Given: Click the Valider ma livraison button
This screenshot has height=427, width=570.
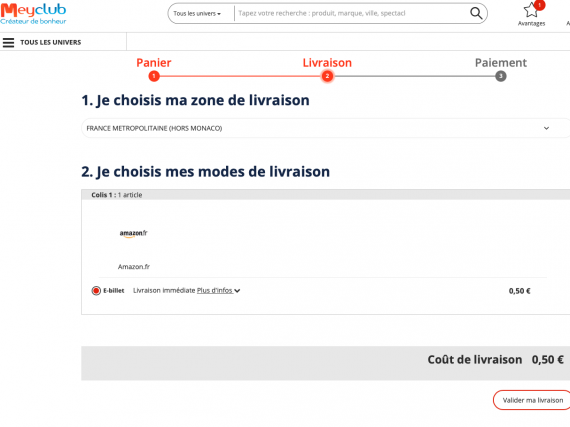Looking at the screenshot, I should click(533, 400).
